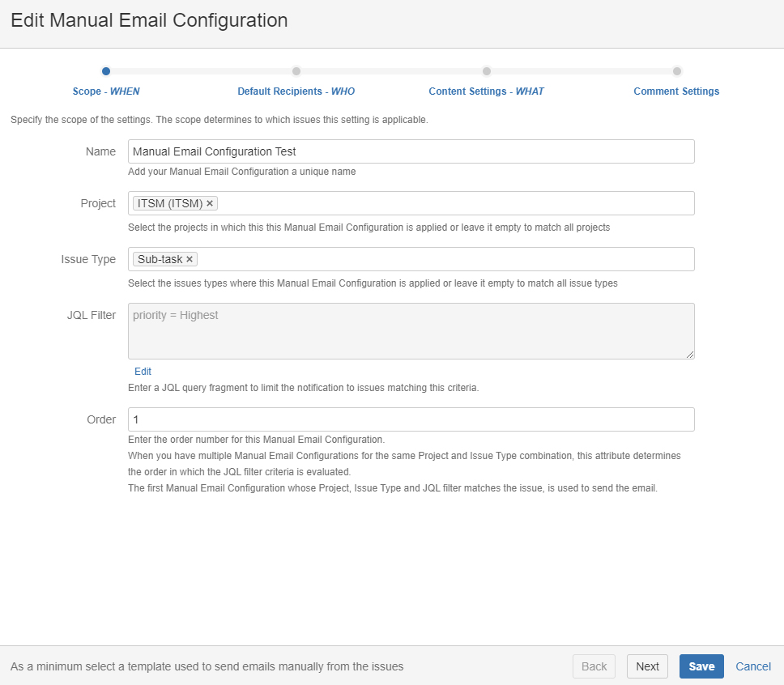Viewport: 784px width, 685px height.
Task: Focus the Order number field
Action: click(x=411, y=419)
